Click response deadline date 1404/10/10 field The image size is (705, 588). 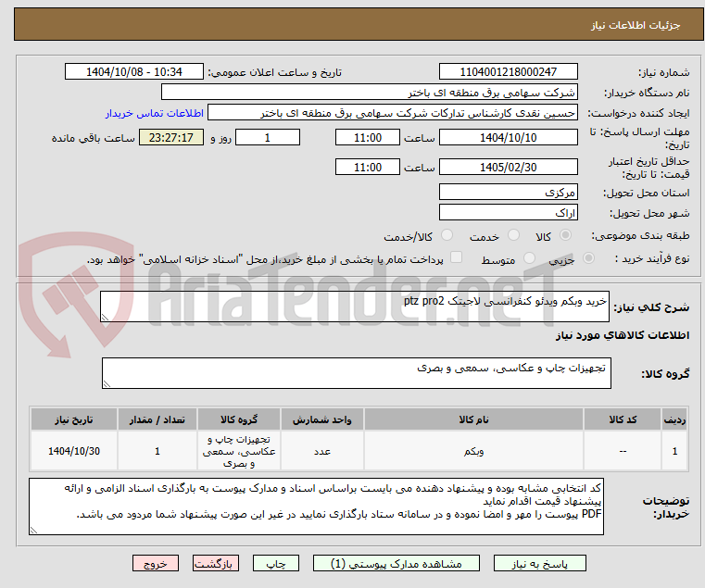point(508,138)
